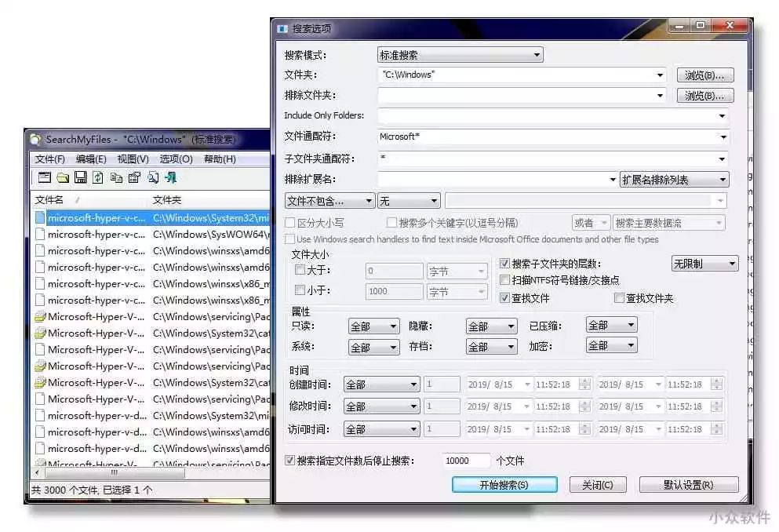Open the 选项(O) menu
The image size is (779, 532).
pos(176,159)
